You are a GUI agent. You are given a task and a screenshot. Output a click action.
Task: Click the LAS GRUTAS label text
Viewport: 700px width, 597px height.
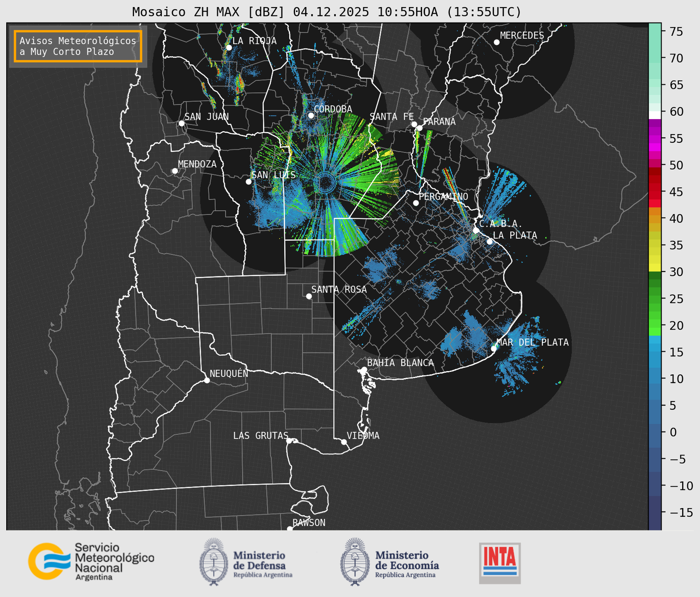click(x=261, y=436)
